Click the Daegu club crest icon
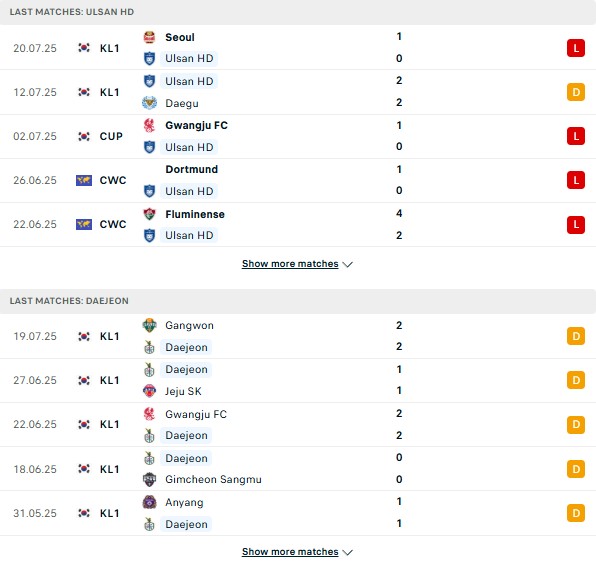This screenshot has width=596, height=570. click(x=149, y=103)
